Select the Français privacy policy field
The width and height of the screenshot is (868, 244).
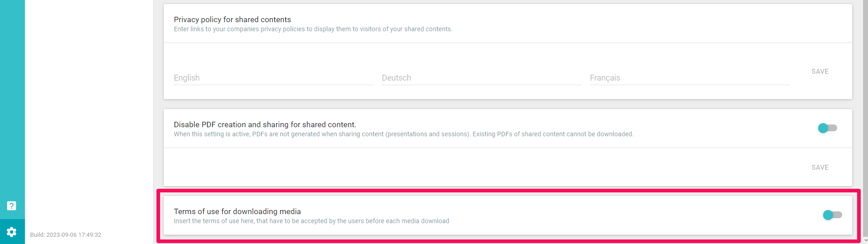click(689, 78)
